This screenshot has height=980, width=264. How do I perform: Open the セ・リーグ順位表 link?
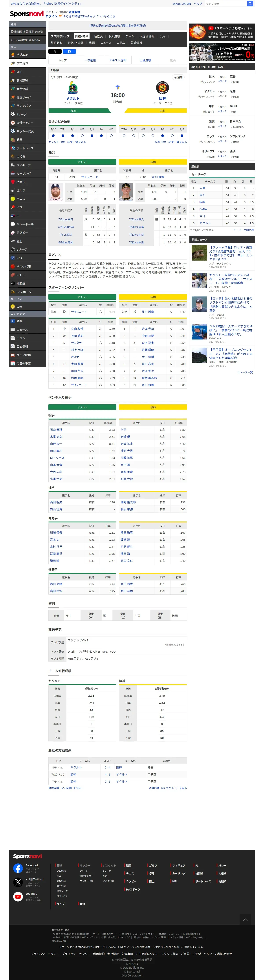click(x=243, y=230)
